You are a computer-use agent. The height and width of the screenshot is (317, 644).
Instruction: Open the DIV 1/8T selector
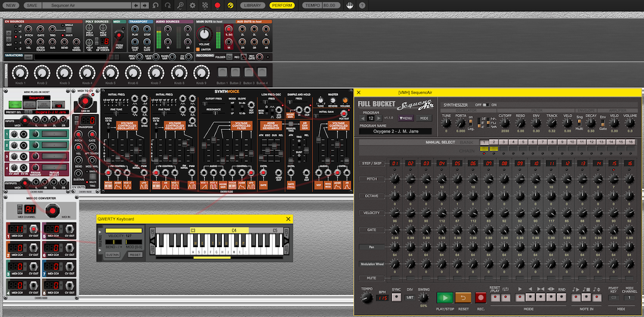click(410, 298)
